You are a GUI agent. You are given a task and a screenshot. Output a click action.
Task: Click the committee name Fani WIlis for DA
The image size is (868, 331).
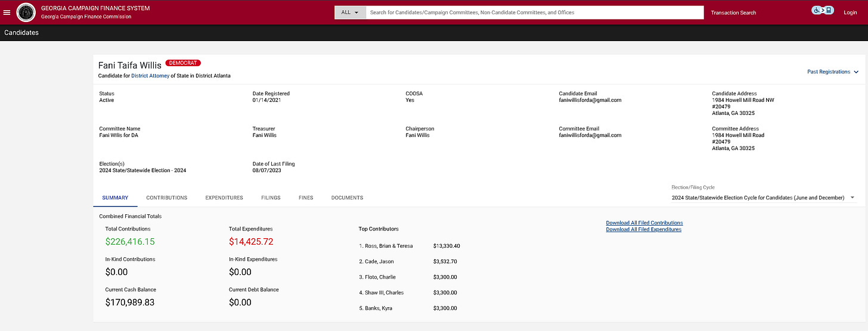(119, 135)
